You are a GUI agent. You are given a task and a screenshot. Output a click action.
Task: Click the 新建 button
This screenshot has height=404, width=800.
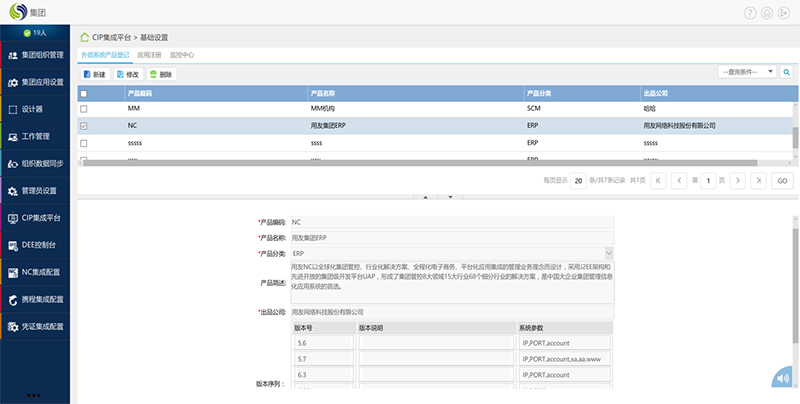click(95, 74)
